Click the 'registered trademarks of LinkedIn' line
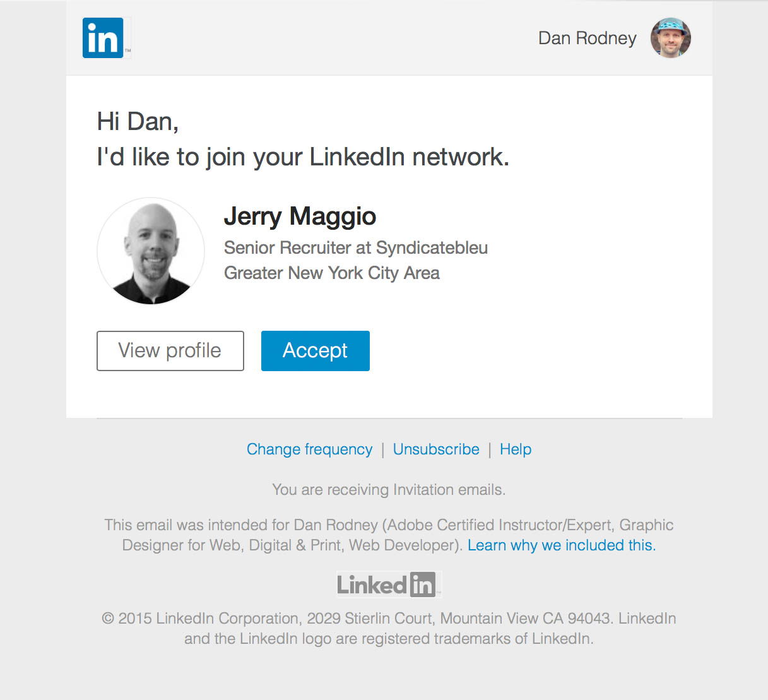The image size is (768, 700). pos(389,639)
